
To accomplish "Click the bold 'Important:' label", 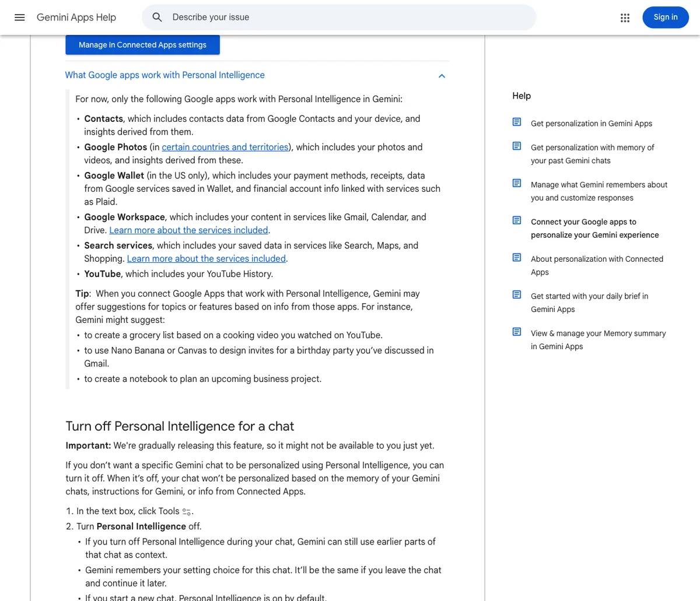I will click(88, 445).
